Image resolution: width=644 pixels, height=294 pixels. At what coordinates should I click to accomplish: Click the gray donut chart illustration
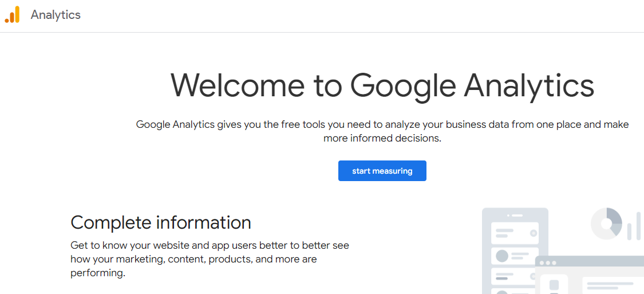[607, 224]
